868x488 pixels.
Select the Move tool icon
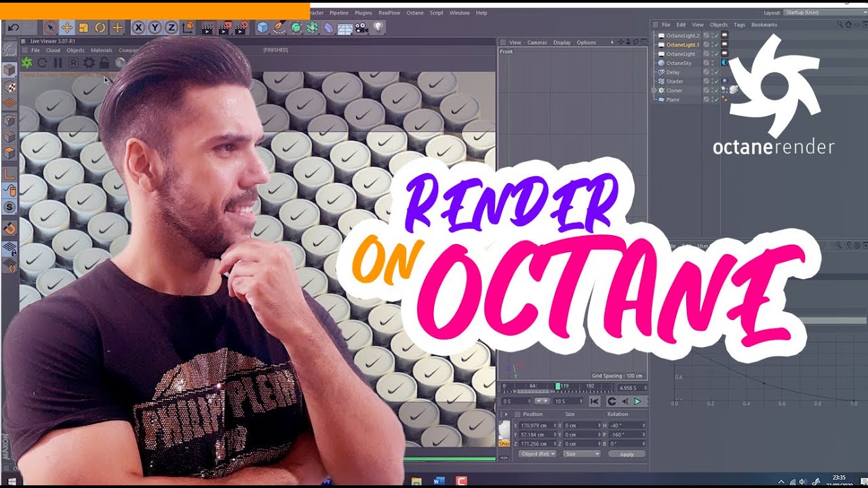[x=67, y=28]
